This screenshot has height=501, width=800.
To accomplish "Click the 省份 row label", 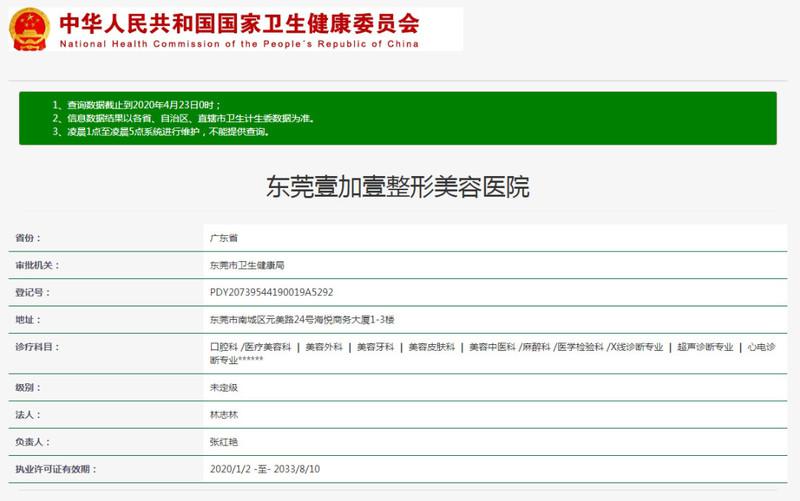I will click(30, 238).
